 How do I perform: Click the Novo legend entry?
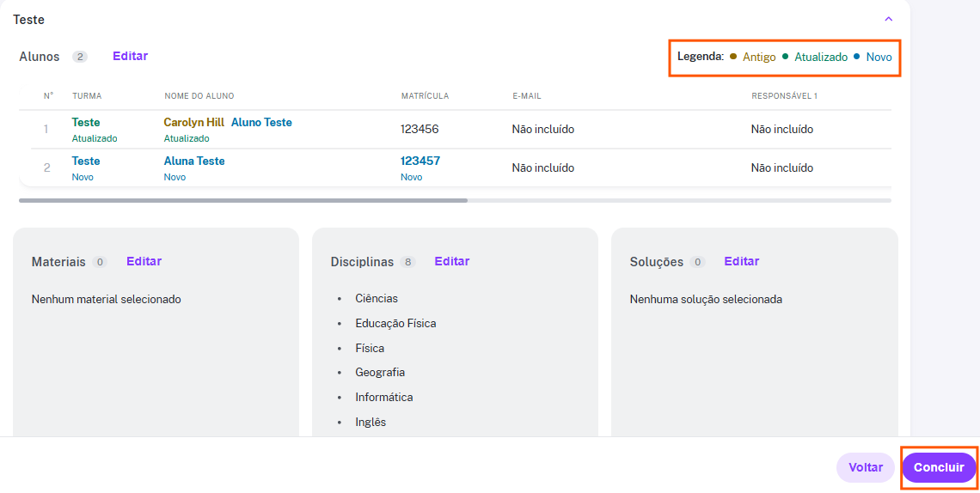click(x=873, y=57)
